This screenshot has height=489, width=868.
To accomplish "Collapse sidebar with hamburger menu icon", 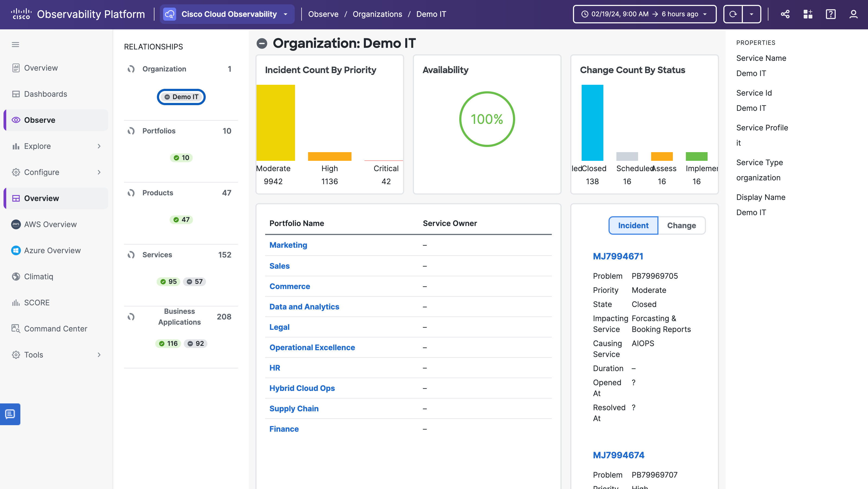I will 15,45.
